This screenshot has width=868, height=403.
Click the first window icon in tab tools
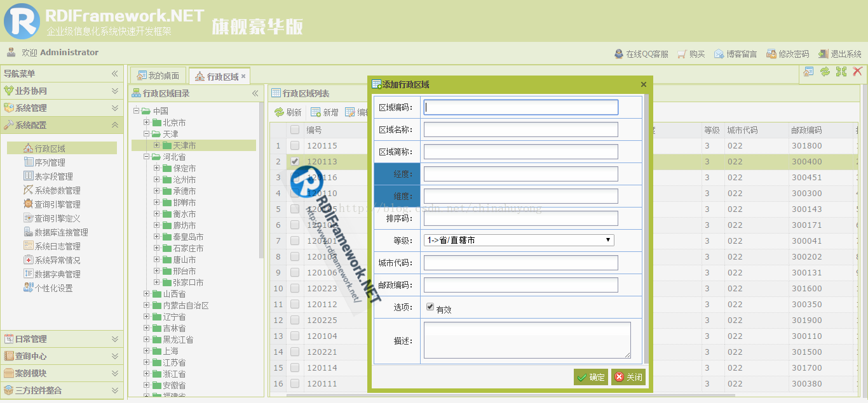pos(808,72)
